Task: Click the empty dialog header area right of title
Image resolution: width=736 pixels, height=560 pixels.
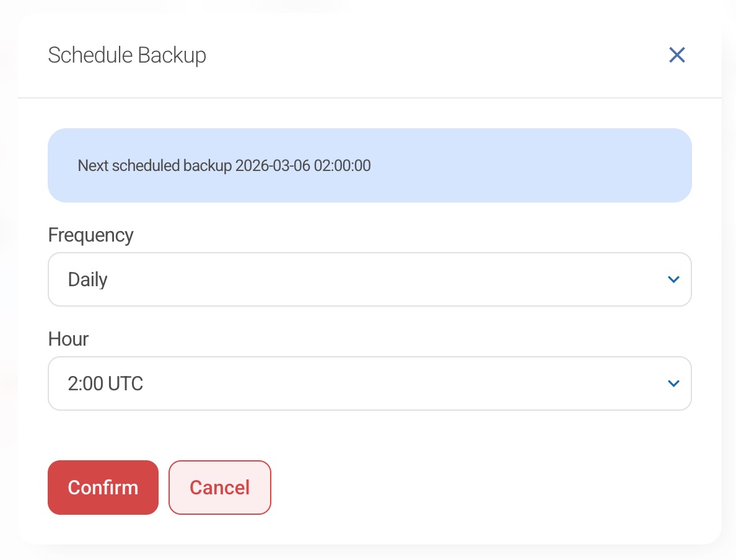Action: click(434, 55)
